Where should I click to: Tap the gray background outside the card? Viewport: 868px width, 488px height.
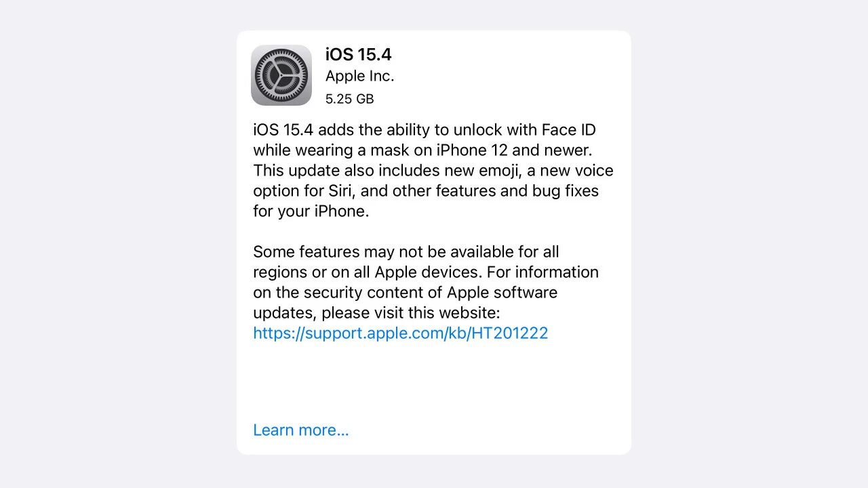pyautogui.click(x=102, y=244)
